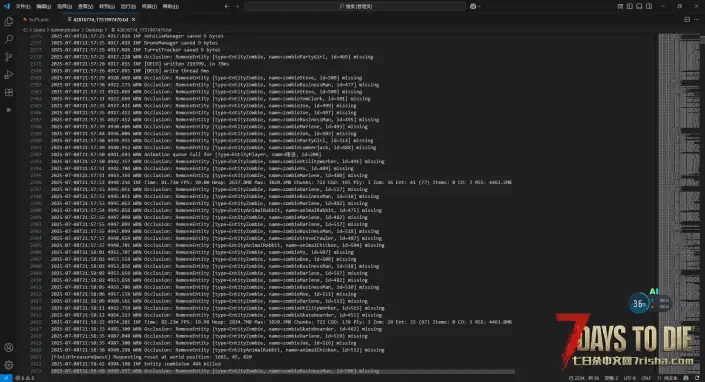Click the file name breadcrumb segment
705x382 pixels.
click(143, 30)
